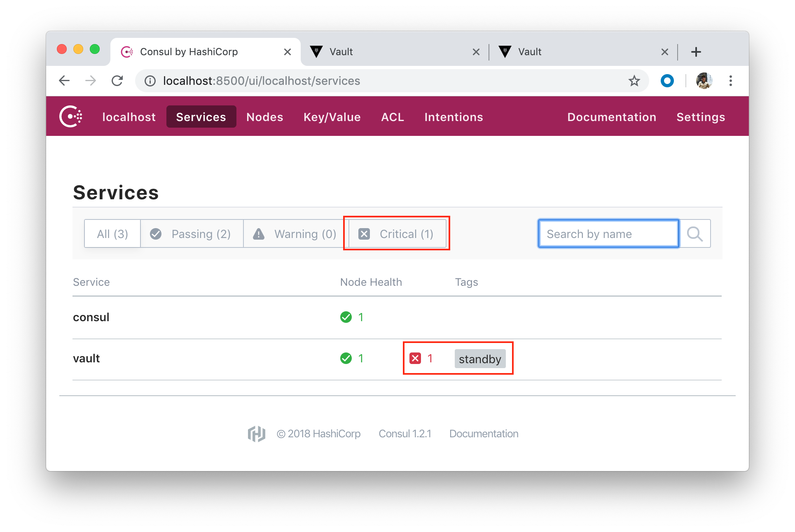Click the Consul 1.2.1 footer link
Image resolution: width=795 pixels, height=532 pixels.
click(x=405, y=434)
